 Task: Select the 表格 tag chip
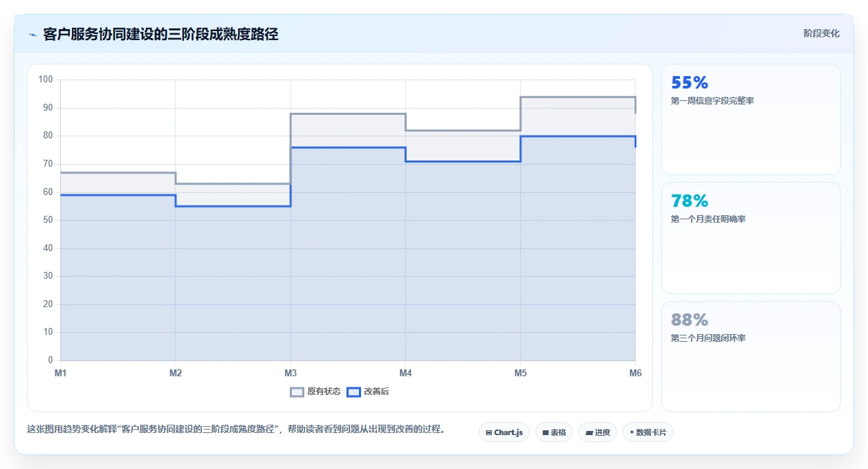click(554, 432)
